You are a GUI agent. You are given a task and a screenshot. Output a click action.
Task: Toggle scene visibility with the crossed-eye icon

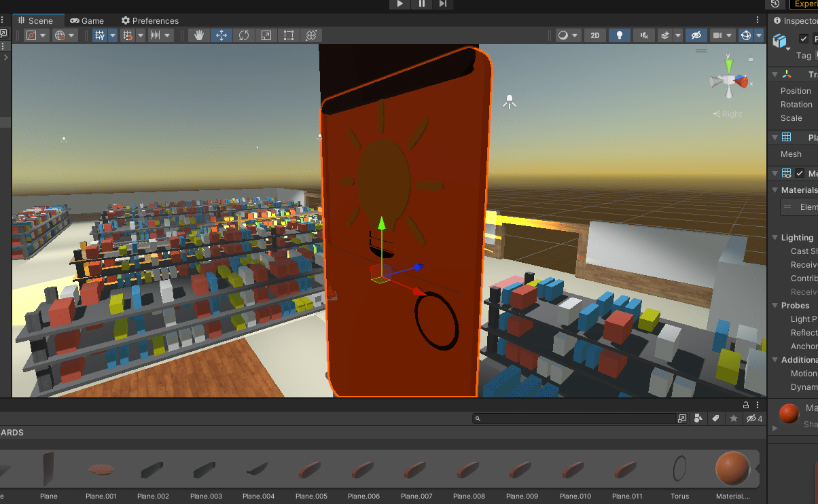click(696, 35)
